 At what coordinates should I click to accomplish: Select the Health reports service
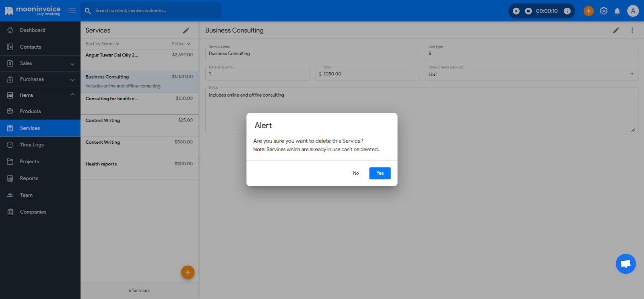(139, 169)
